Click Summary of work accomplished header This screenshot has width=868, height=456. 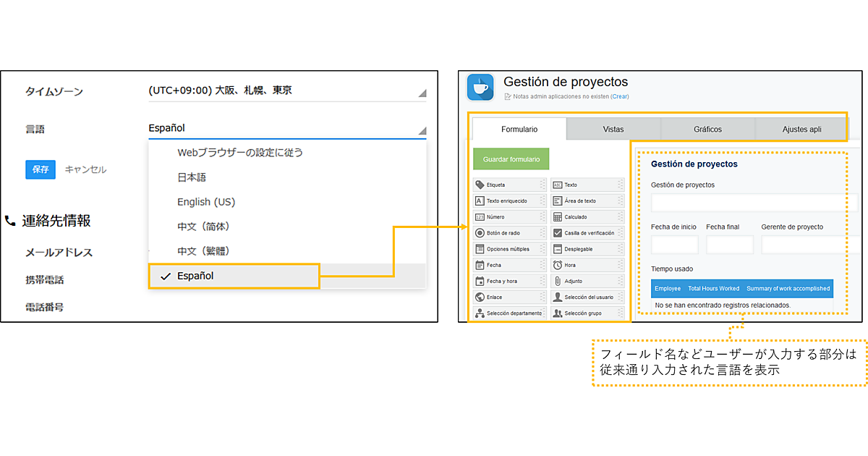[788, 289]
